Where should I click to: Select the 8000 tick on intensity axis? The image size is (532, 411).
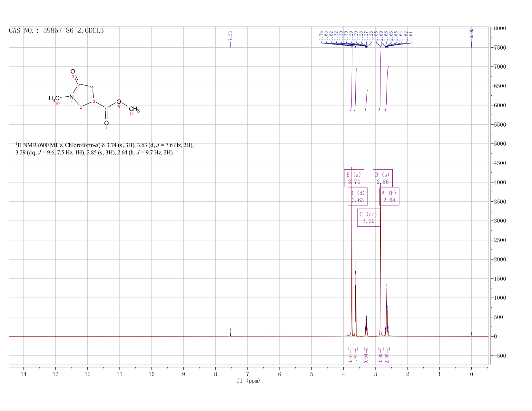tap(499, 28)
